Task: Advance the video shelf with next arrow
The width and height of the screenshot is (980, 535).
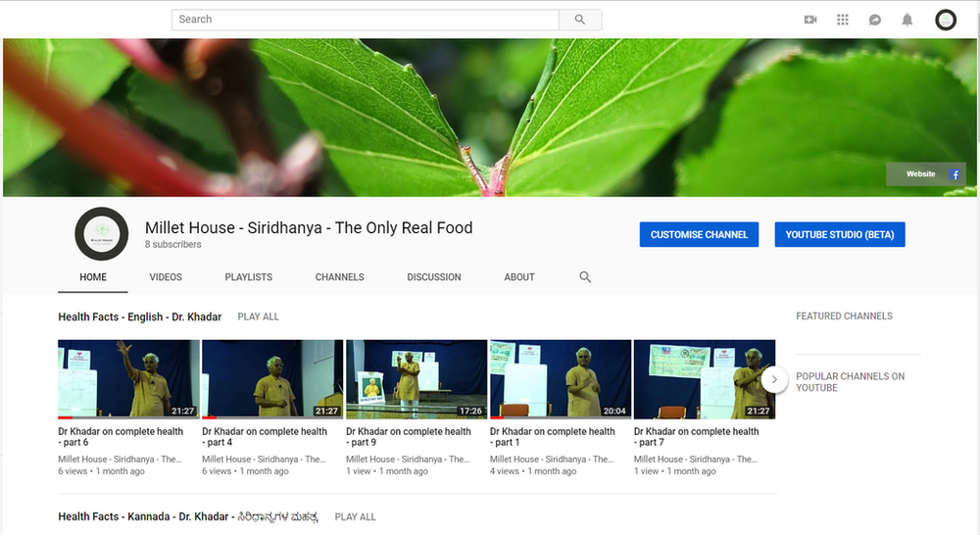Action: [x=774, y=379]
